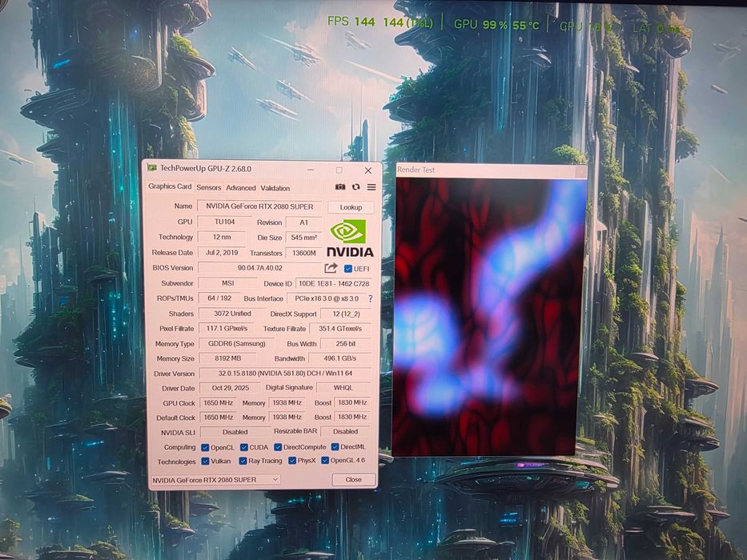Click the Memory Type field GDDR6 (Samsung)
The width and height of the screenshot is (747, 560).
237,343
